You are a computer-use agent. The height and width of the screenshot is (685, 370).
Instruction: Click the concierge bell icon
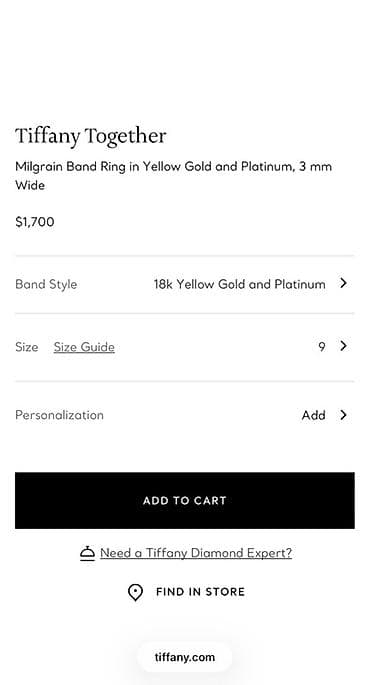click(x=87, y=553)
